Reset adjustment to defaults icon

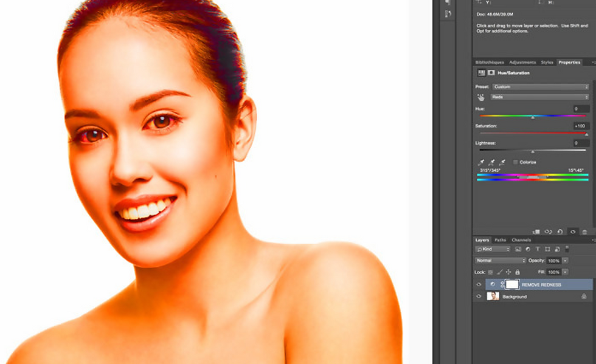(x=560, y=232)
